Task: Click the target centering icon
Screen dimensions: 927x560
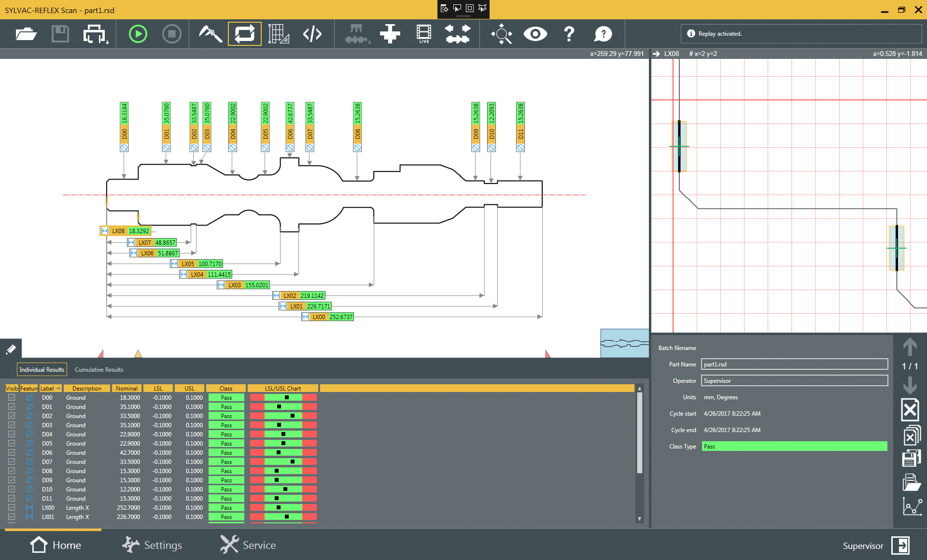Action: pos(502,34)
